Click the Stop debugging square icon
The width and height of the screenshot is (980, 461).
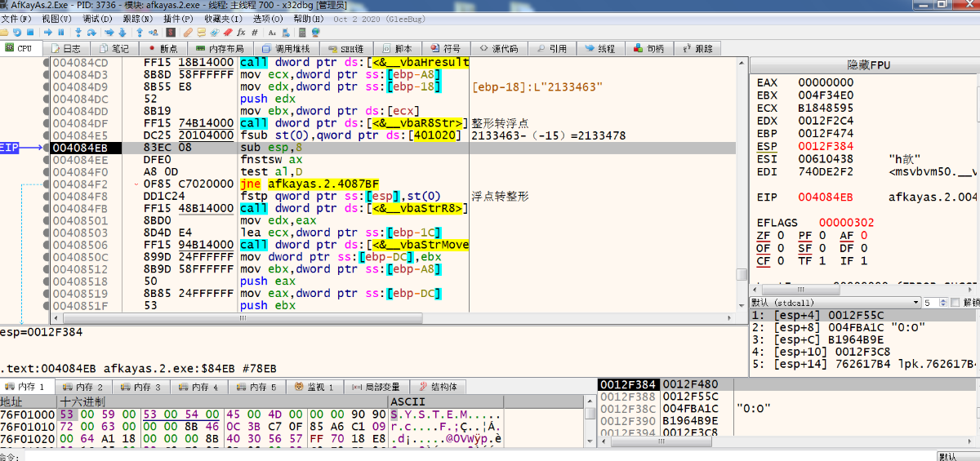[30, 33]
